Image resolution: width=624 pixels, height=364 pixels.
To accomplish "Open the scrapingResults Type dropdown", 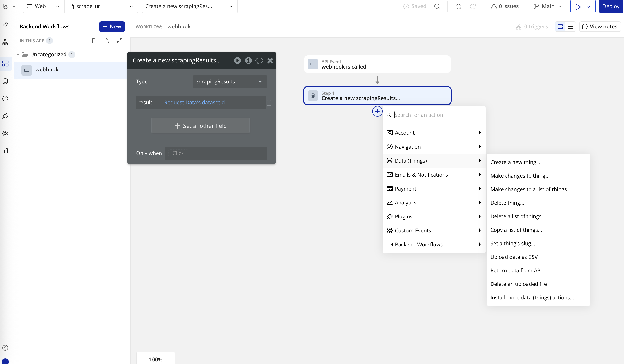I will [x=230, y=81].
